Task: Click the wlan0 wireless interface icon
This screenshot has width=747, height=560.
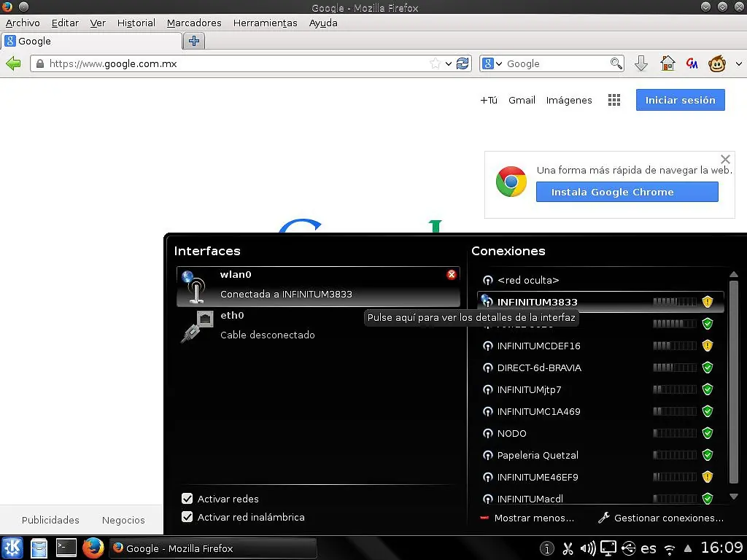Action: tap(194, 286)
